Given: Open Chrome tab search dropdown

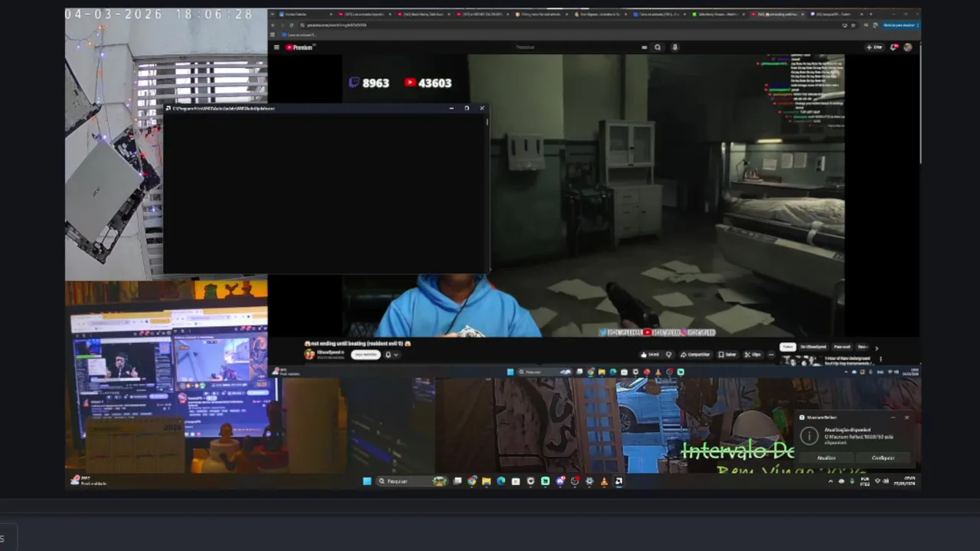Looking at the screenshot, I should (273, 15).
